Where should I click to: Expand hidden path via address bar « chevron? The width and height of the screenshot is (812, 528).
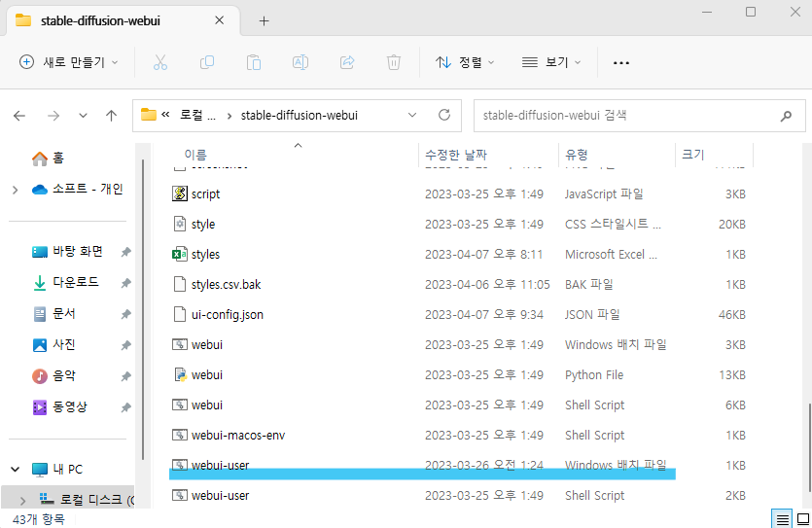pyautogui.click(x=165, y=115)
